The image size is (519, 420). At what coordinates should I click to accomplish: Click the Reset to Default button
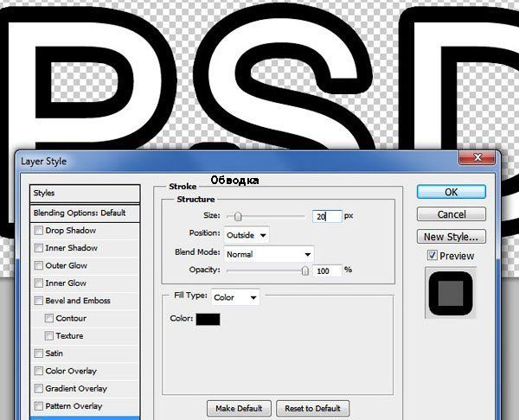click(312, 409)
